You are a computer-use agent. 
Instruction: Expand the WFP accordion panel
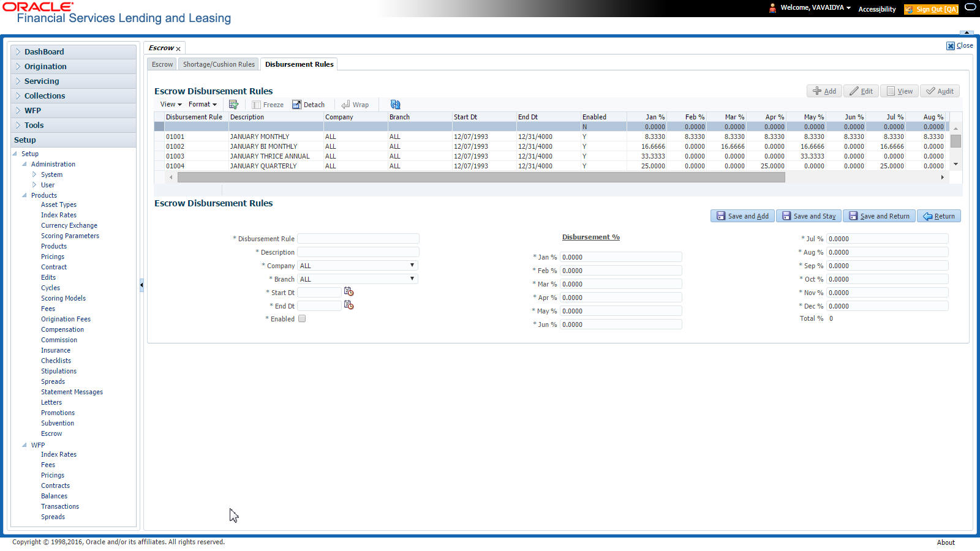click(73, 111)
